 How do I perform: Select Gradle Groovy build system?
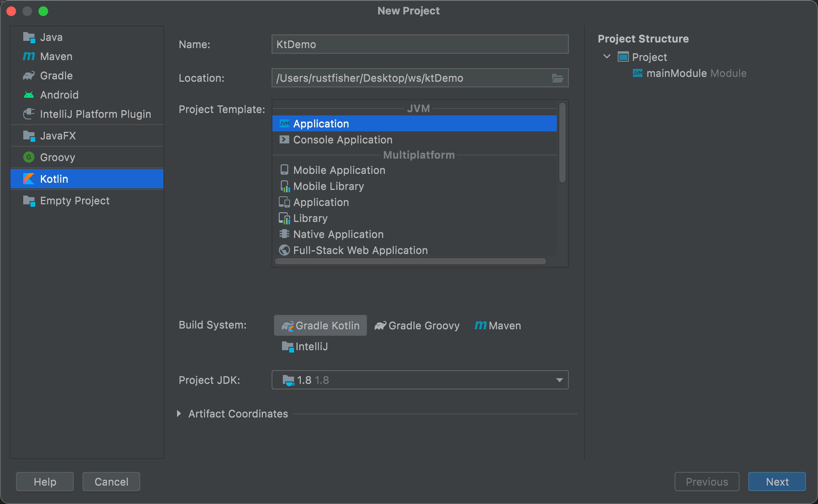pos(417,326)
